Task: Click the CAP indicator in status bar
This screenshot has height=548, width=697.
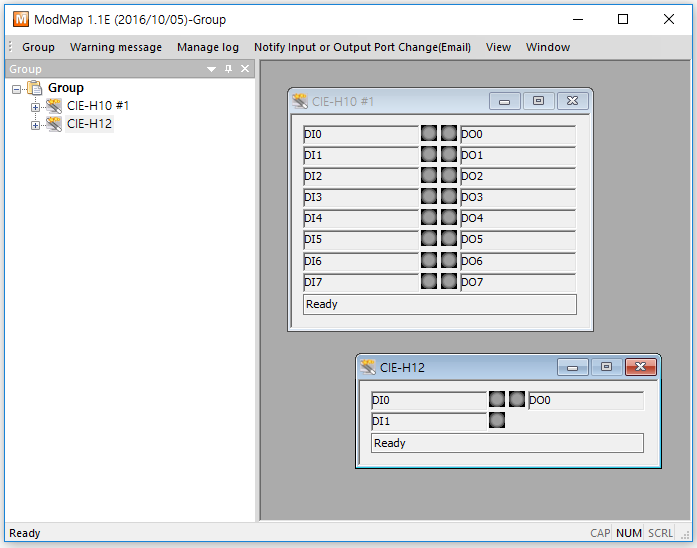Action: click(600, 533)
